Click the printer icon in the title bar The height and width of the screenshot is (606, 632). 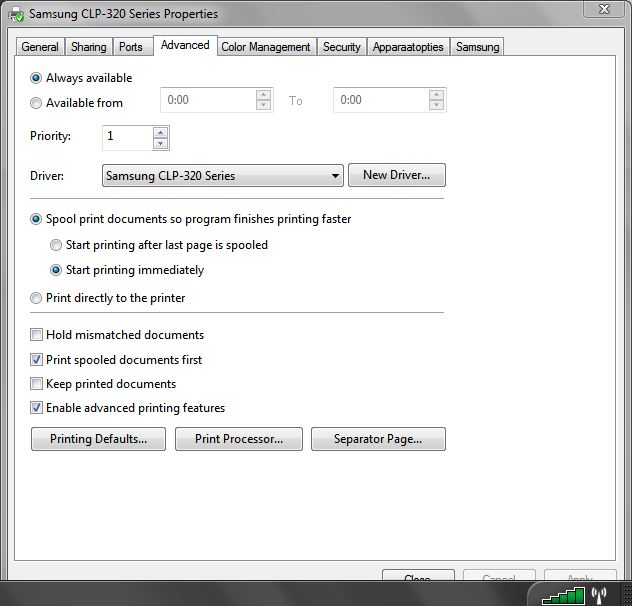(17, 15)
